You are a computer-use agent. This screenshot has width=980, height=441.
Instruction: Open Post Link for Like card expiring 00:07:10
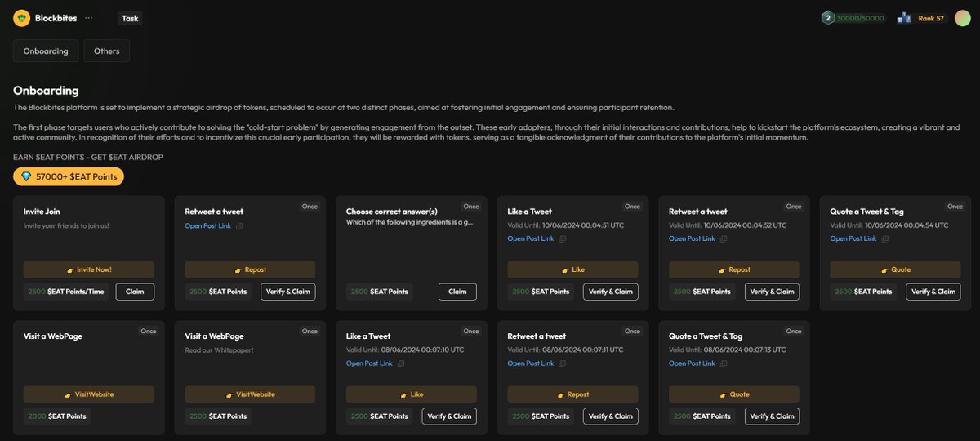tap(369, 363)
